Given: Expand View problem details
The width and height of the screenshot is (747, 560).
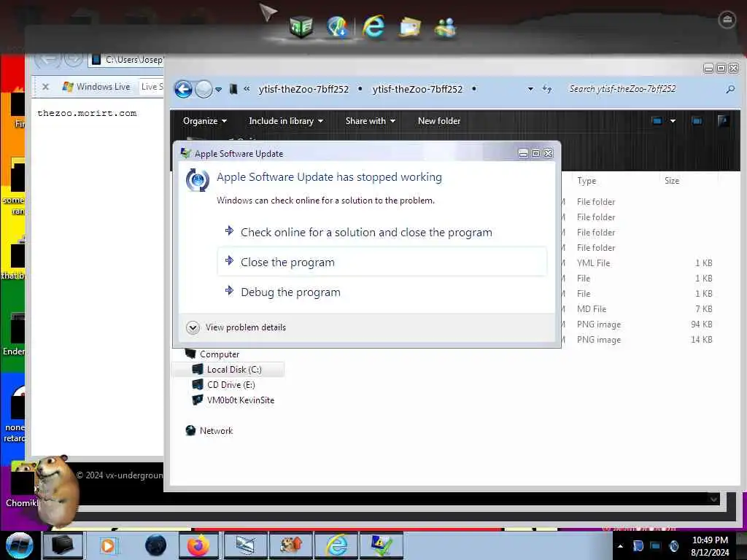Looking at the screenshot, I should click(x=236, y=327).
